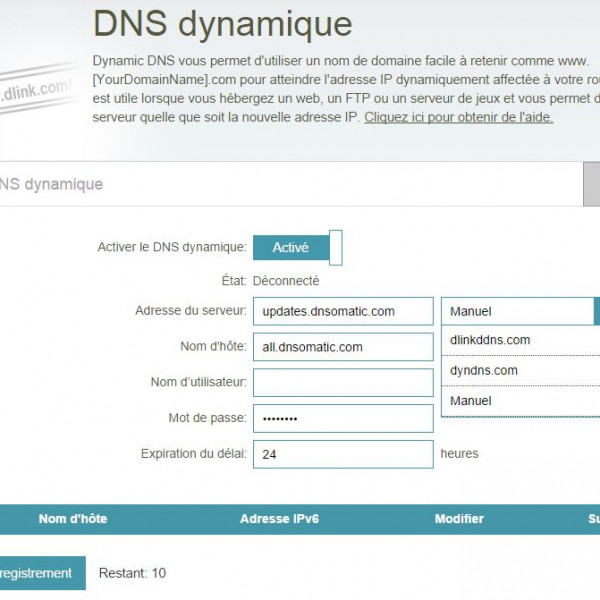Focus the empty 'Nom d'utilisateur' field
This screenshot has width=600, height=600.
click(342, 382)
